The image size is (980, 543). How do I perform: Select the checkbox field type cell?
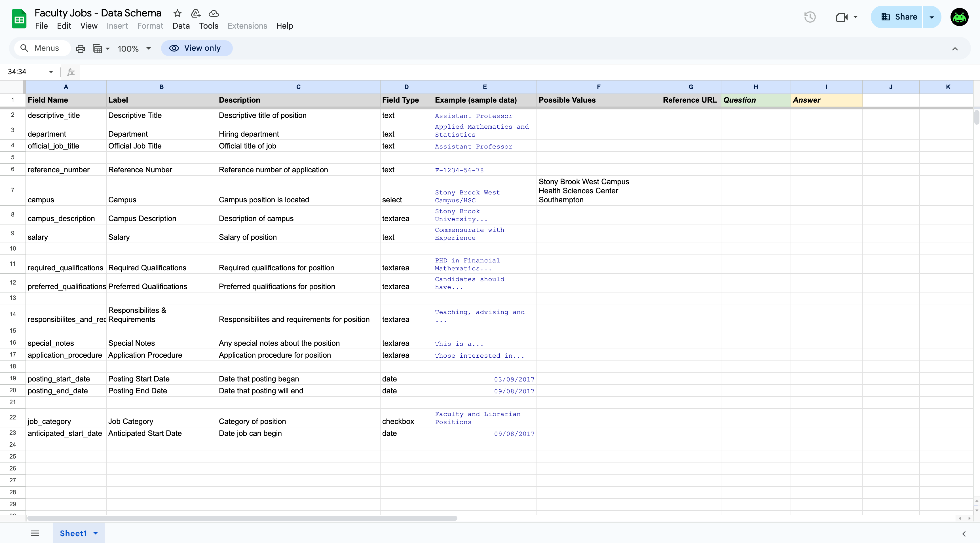click(406, 418)
